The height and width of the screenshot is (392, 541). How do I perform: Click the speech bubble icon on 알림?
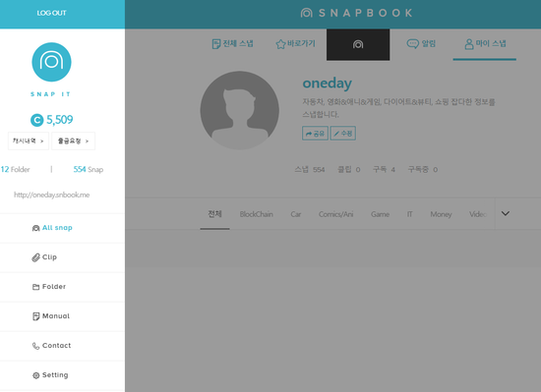[x=413, y=44]
